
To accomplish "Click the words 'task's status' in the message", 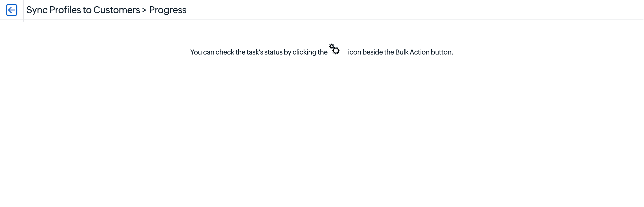I will [265, 52].
